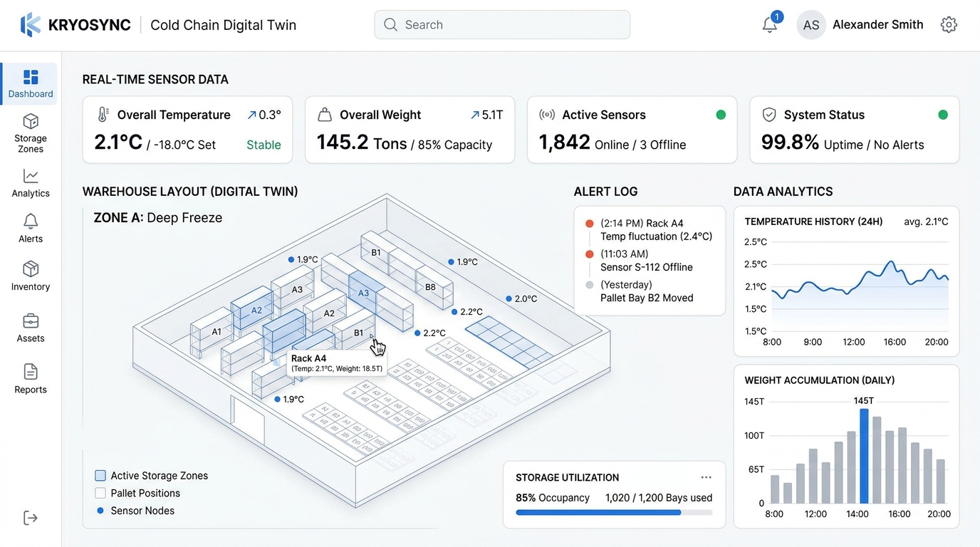Click the red dot beside 11:03 AM alert
This screenshot has width=980, height=547.
click(589, 254)
